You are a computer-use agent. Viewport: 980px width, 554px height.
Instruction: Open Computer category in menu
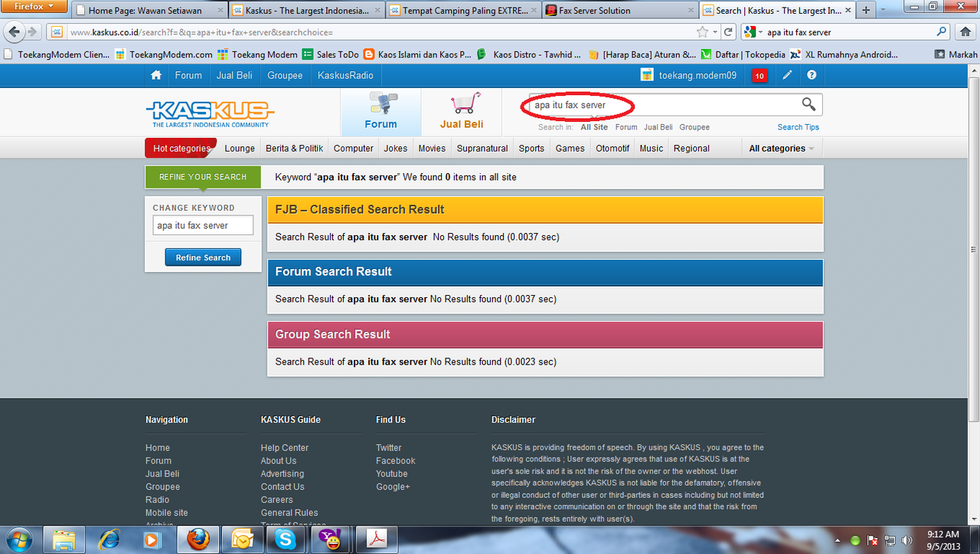354,149
